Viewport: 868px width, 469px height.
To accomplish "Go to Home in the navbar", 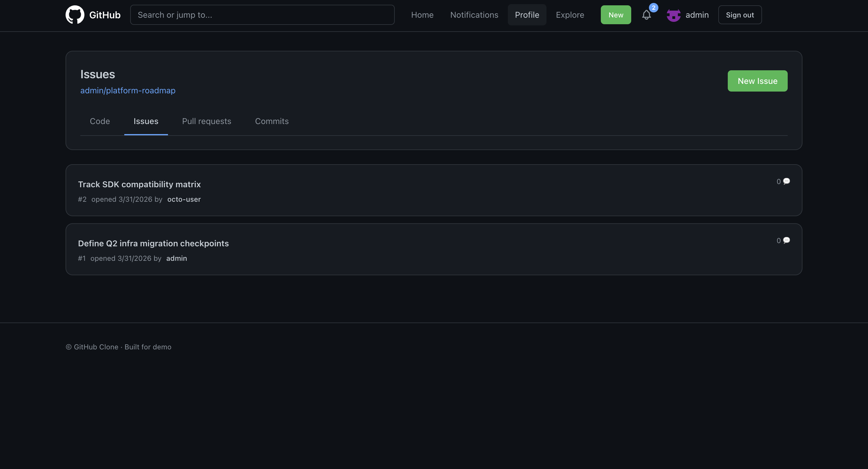I will (422, 15).
